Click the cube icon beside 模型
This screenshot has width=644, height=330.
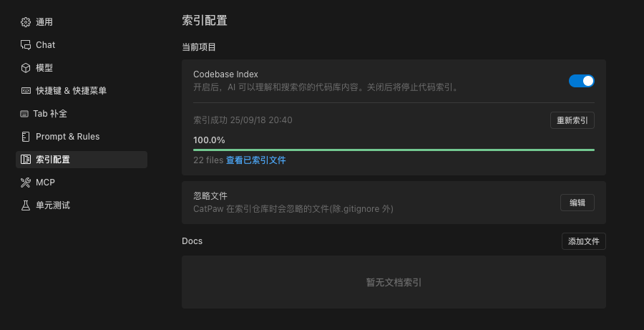26,68
